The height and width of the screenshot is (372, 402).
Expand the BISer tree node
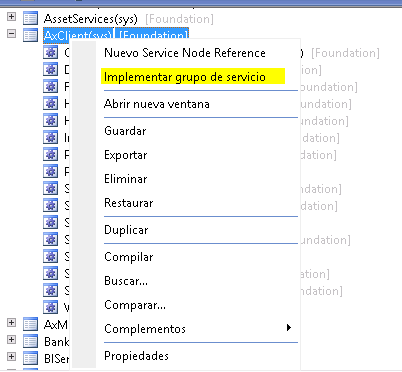coord(11,356)
